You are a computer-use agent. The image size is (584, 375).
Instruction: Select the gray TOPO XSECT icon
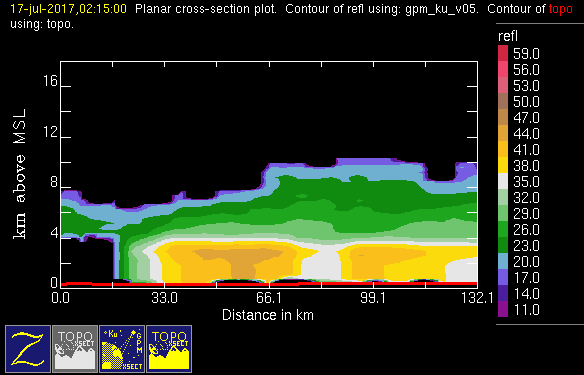(x=75, y=349)
